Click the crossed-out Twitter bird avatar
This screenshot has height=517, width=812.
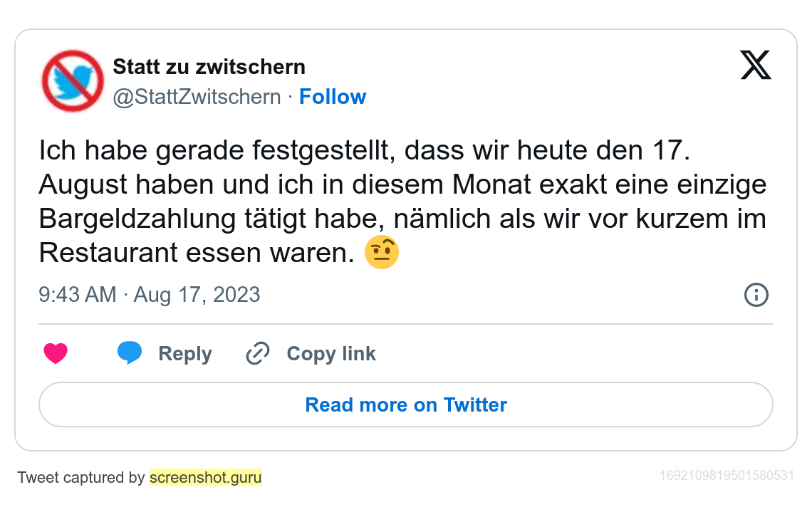click(73, 80)
